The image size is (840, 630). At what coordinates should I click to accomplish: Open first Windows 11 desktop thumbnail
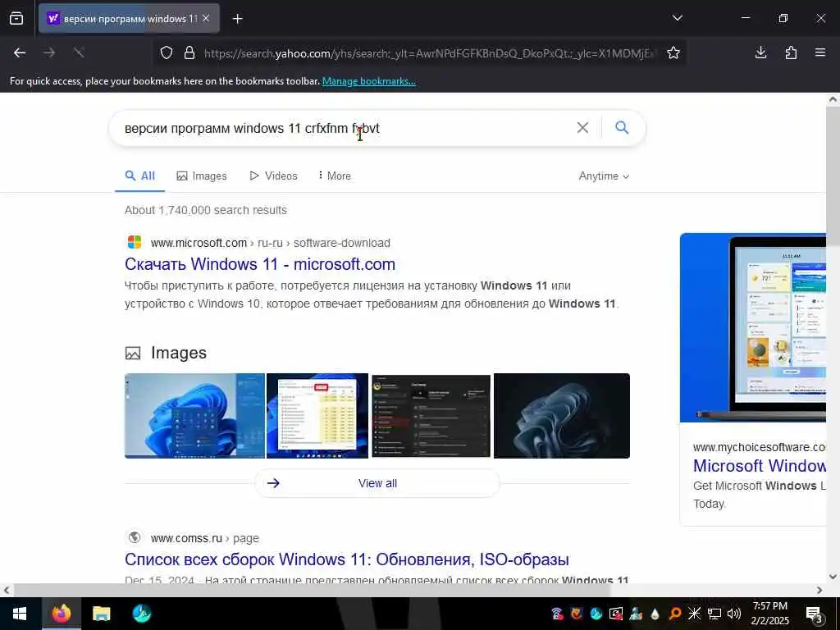(x=194, y=416)
